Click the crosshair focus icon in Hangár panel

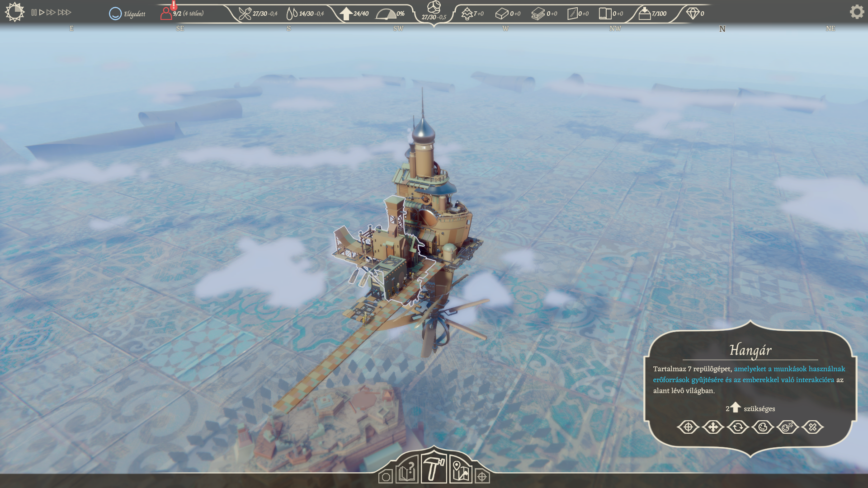pos(688,427)
